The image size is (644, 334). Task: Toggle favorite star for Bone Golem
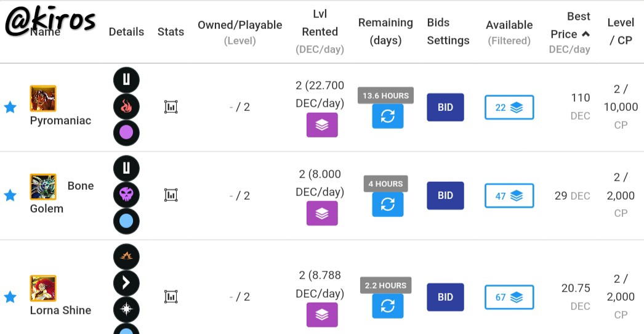click(10, 195)
